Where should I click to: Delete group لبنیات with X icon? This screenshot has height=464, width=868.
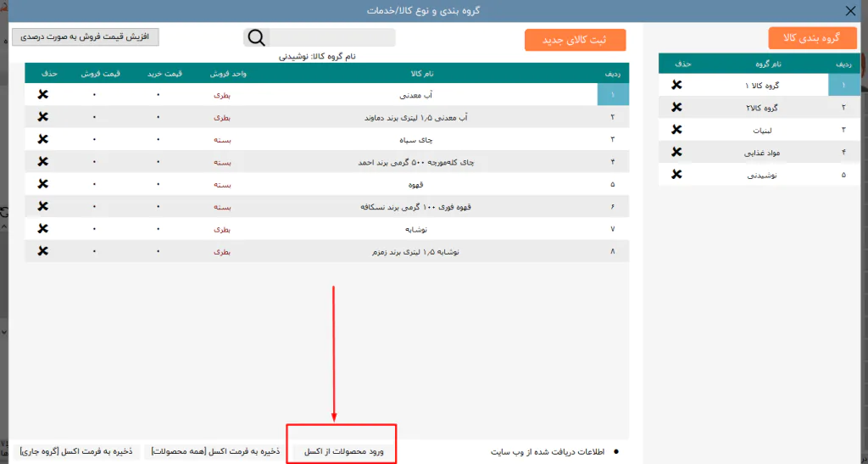coord(676,130)
